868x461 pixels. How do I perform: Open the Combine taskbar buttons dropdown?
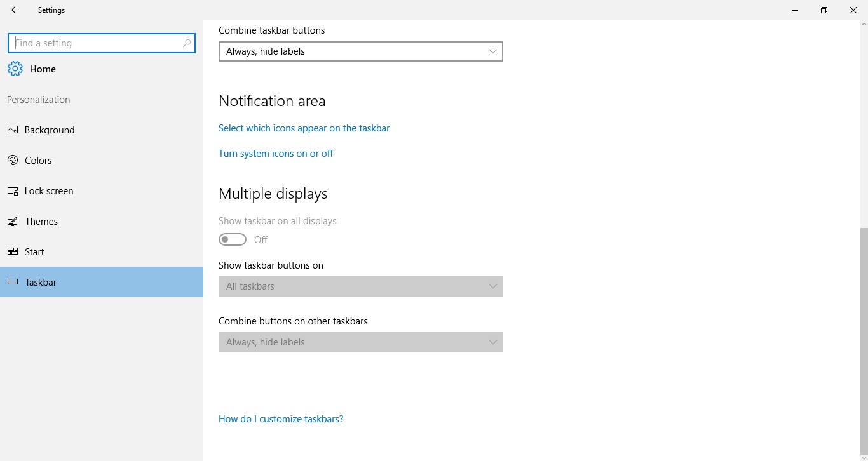(x=360, y=51)
